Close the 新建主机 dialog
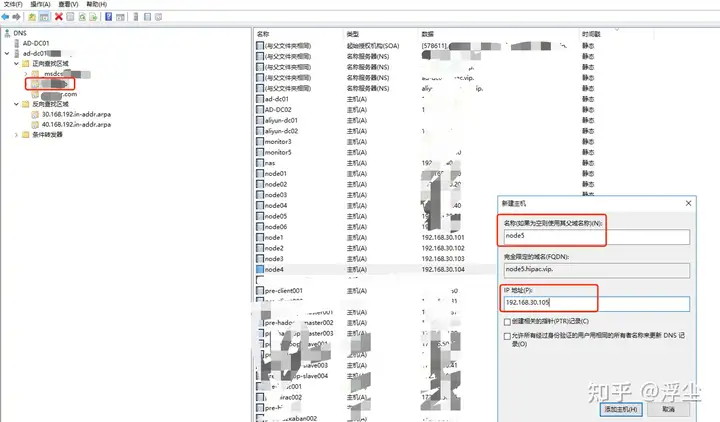This screenshot has height=422, width=720. pyautogui.click(x=688, y=203)
